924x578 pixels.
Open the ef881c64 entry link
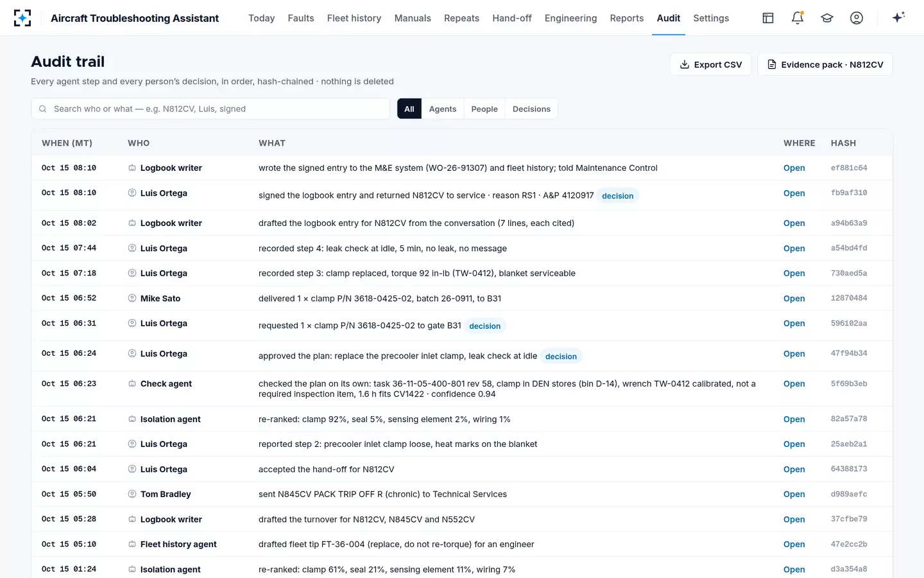[794, 168]
